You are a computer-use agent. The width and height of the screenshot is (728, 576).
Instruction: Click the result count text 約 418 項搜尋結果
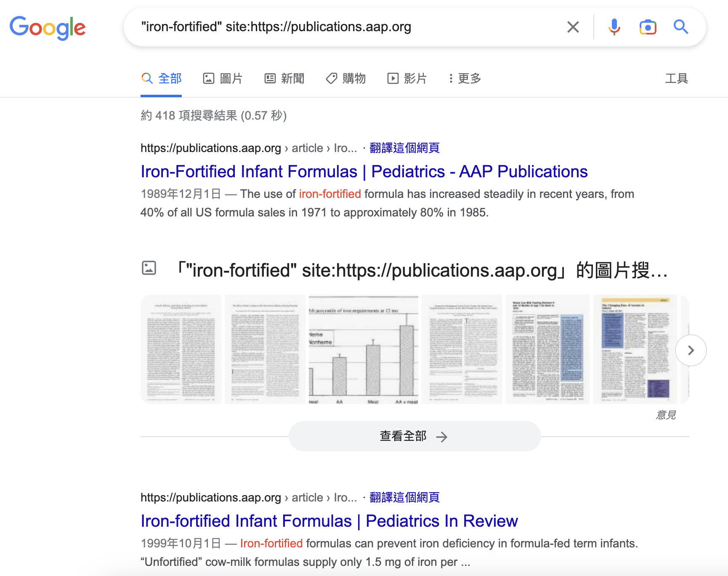(214, 115)
